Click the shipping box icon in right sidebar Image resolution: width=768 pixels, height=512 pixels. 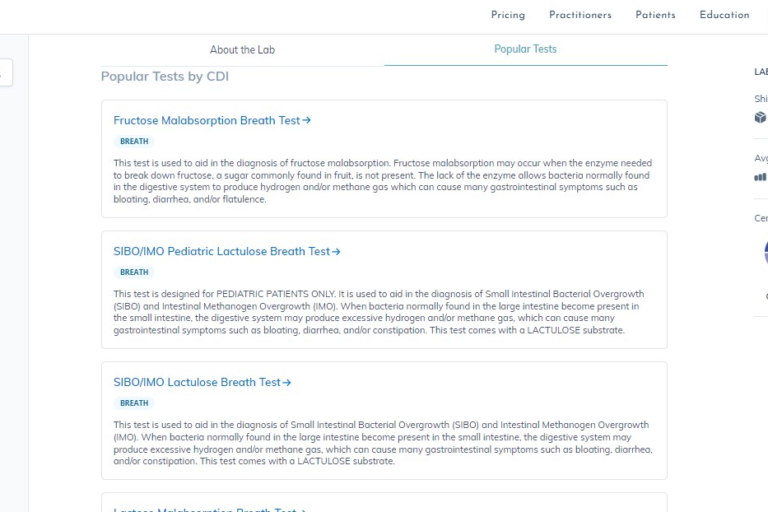760,117
